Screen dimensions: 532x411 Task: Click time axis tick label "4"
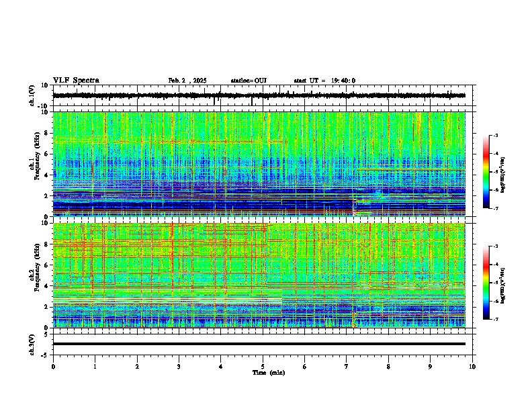tap(220, 367)
